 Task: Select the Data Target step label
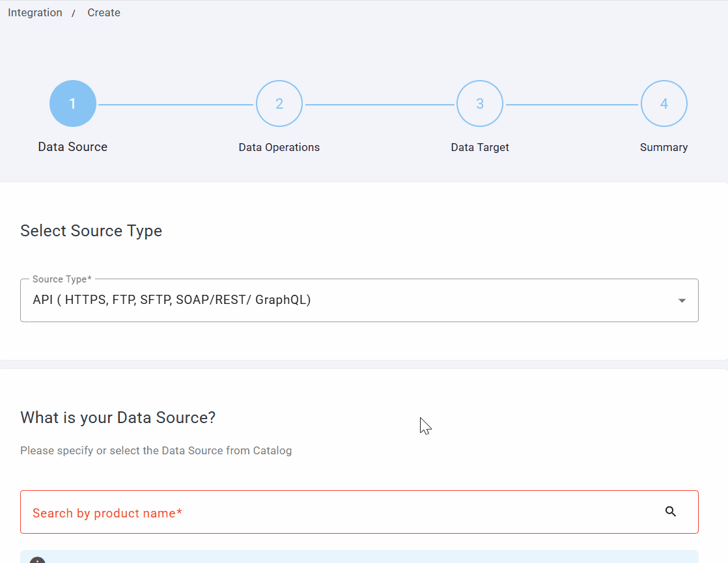(x=480, y=147)
